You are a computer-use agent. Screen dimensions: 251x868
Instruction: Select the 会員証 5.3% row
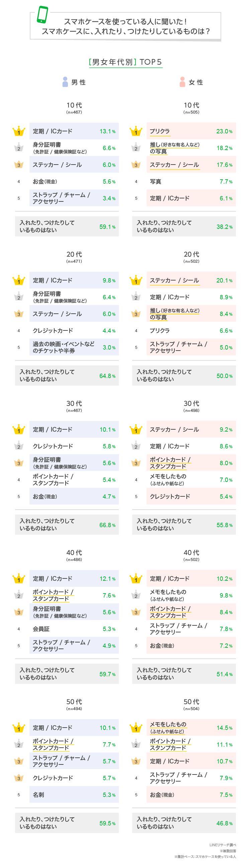pyautogui.click(x=74, y=629)
